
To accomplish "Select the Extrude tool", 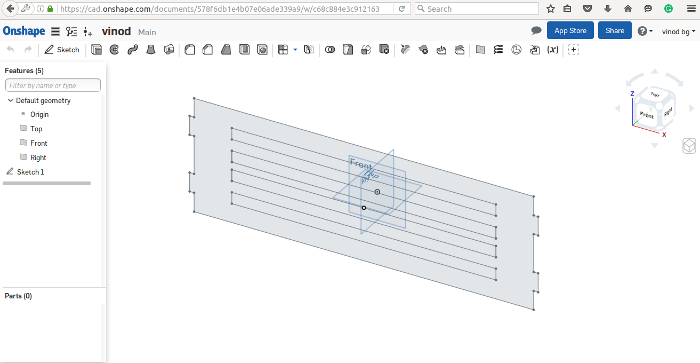I will click(96, 50).
